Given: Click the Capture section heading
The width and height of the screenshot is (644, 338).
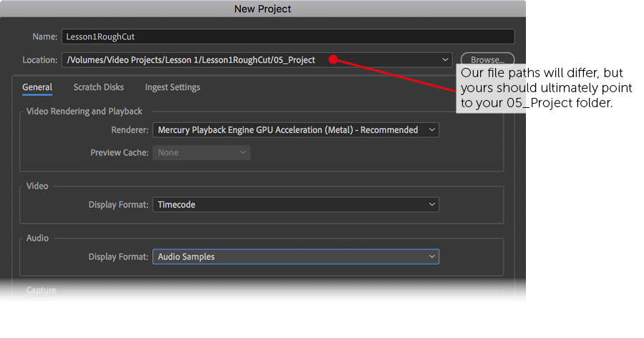Looking at the screenshot, I should [41, 290].
